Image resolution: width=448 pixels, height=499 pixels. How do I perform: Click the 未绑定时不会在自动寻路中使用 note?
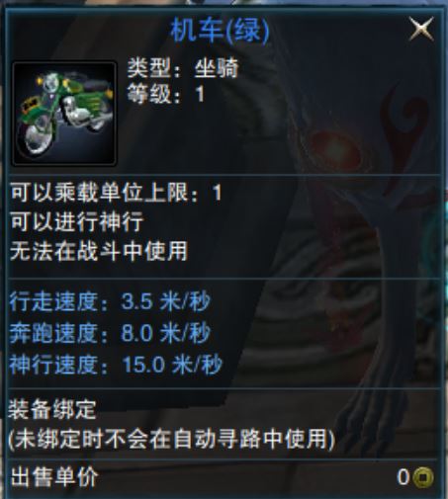point(171,439)
